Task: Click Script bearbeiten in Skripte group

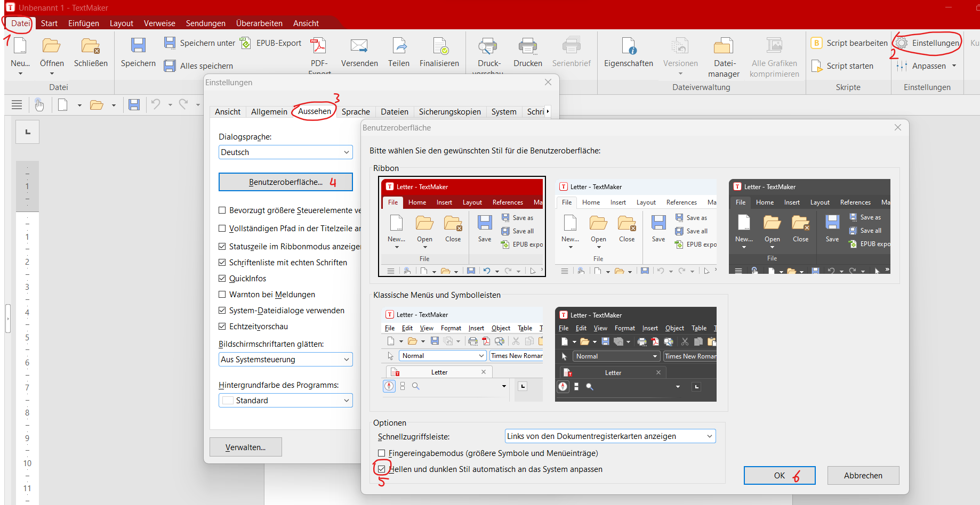Action: (849, 43)
